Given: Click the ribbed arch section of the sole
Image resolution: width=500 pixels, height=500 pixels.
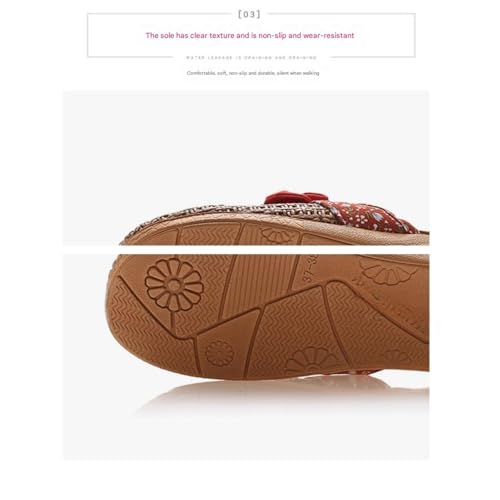Looking at the screenshot, I should point(260,283).
